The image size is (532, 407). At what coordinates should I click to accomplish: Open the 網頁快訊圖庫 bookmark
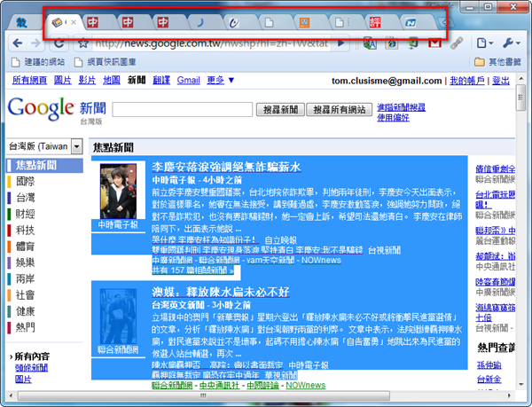106,62
